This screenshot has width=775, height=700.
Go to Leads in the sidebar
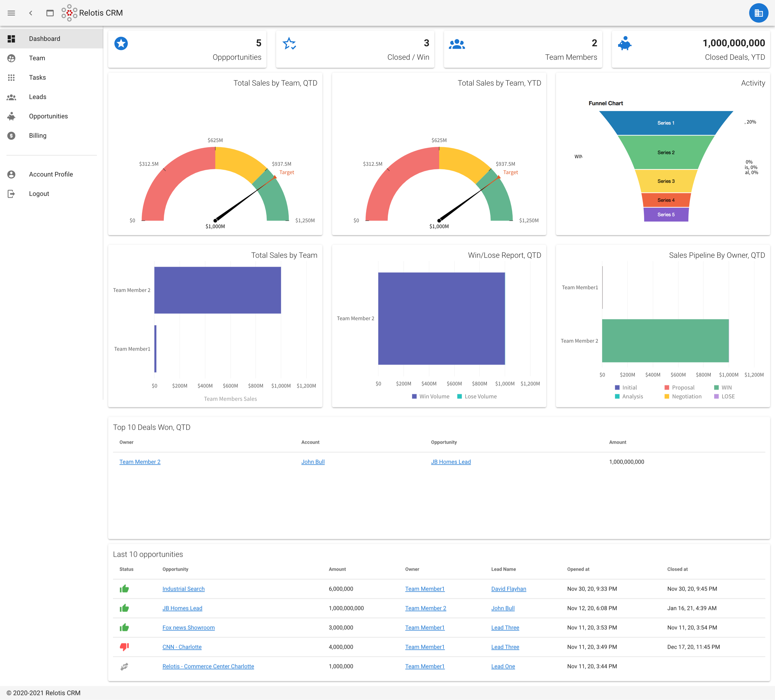pos(38,97)
